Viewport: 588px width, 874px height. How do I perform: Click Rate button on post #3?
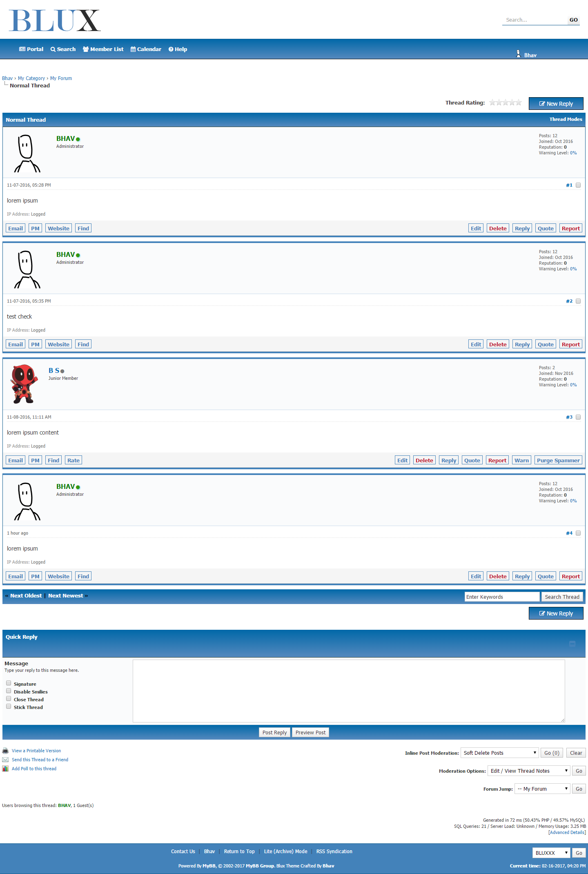[73, 460]
